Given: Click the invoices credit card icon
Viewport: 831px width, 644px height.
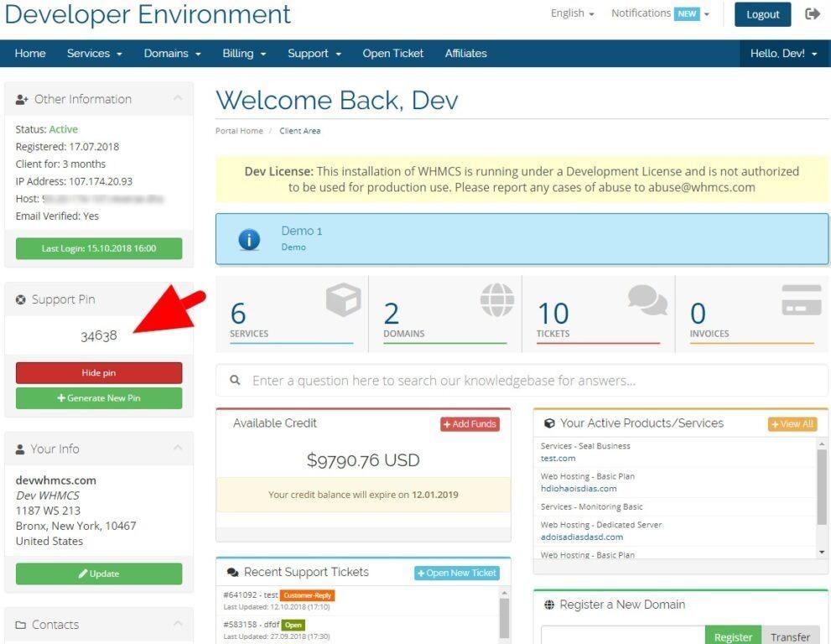Looking at the screenshot, I should click(x=802, y=300).
